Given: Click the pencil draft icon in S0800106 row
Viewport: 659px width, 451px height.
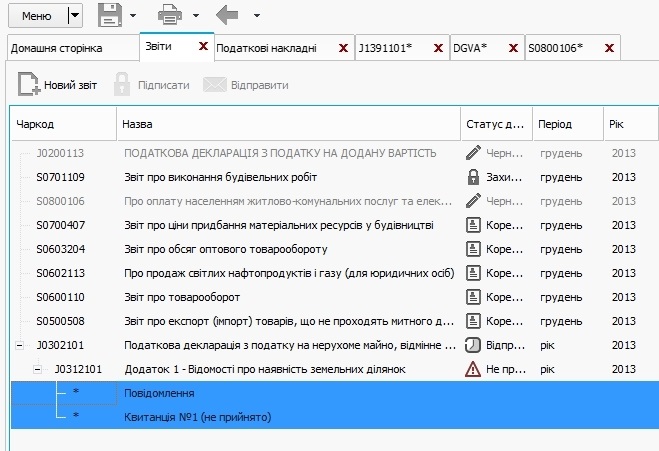Looking at the screenshot, I should (473, 200).
